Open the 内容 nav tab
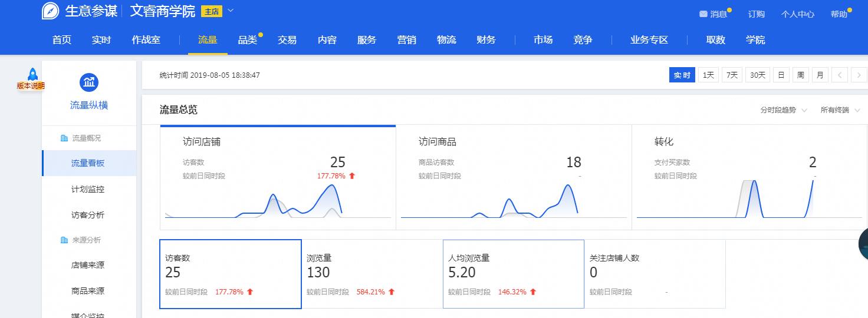Viewport: 868px width, 318px height. 327,40
